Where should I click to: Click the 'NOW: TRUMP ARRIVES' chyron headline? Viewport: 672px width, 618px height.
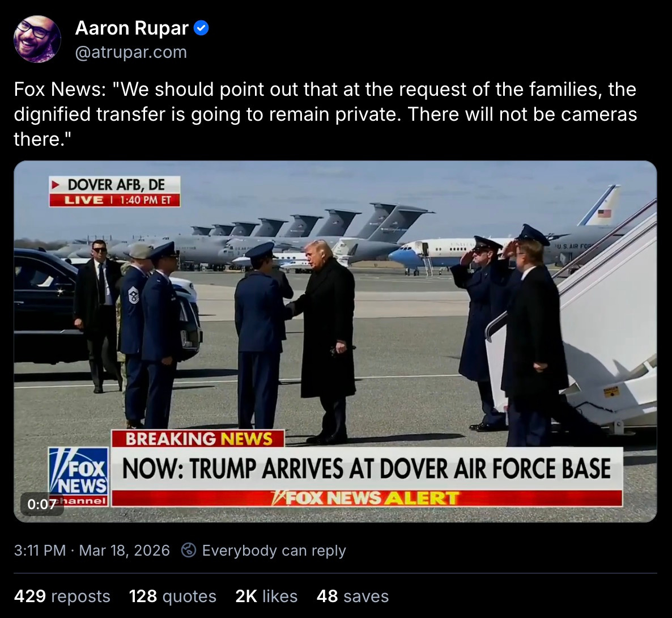tap(367, 468)
